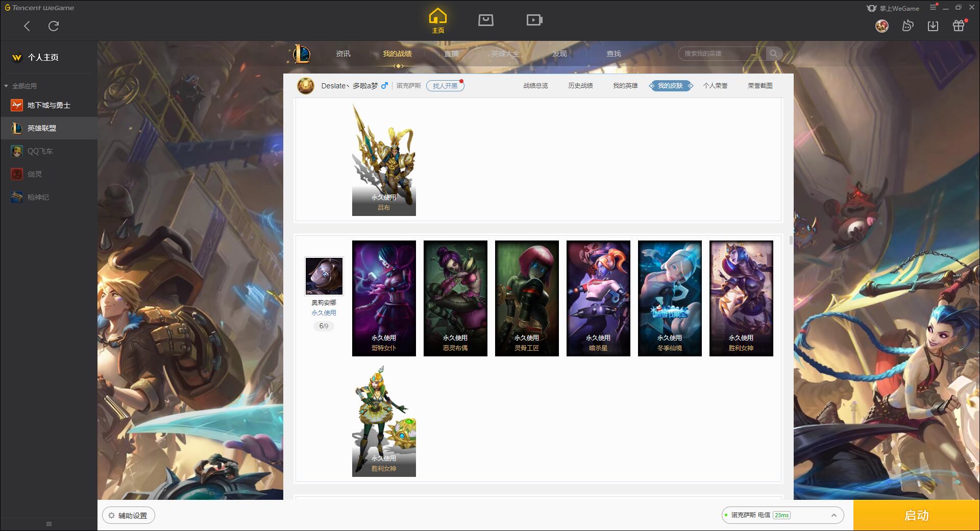
Task: Switch to 我的皮肤 sub-tab
Action: pos(671,86)
